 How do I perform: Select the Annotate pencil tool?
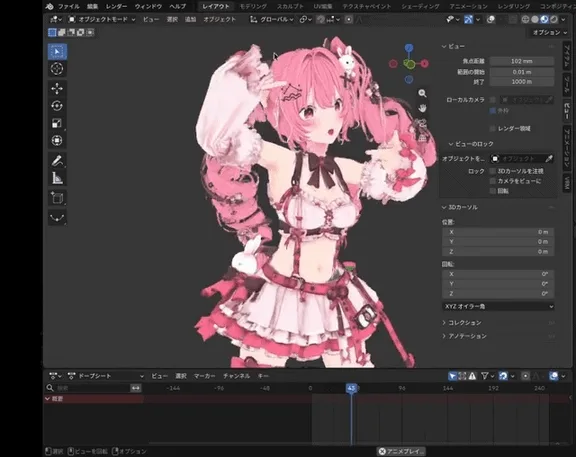[57, 161]
